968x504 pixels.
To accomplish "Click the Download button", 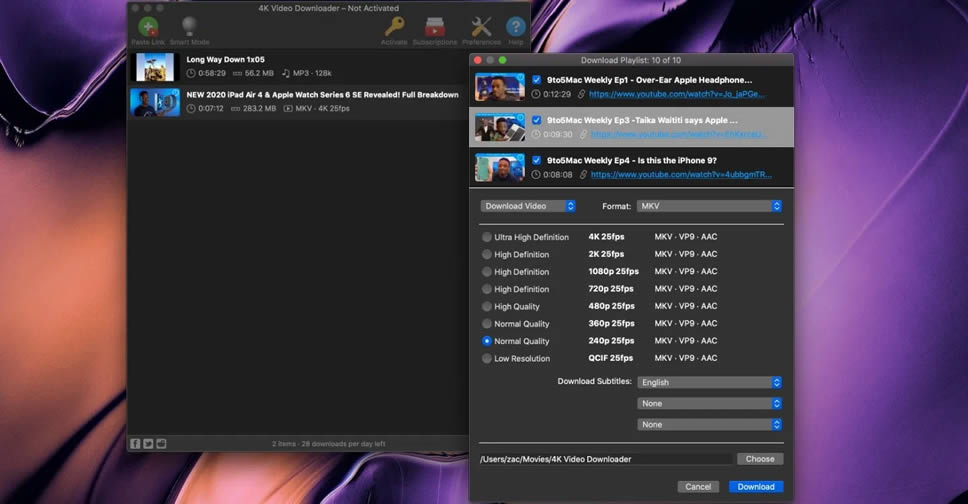I will (755, 487).
